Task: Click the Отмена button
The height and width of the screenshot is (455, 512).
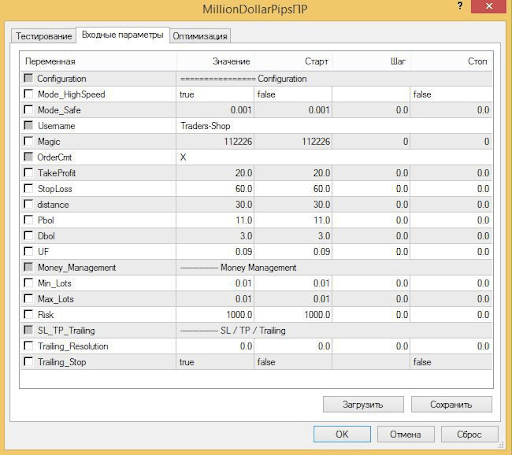Action: click(406, 434)
